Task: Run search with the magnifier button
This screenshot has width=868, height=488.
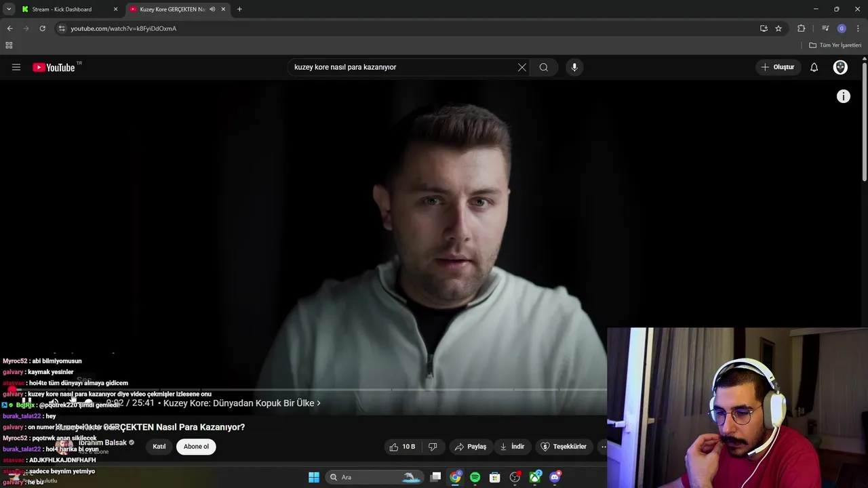Action: pyautogui.click(x=544, y=67)
